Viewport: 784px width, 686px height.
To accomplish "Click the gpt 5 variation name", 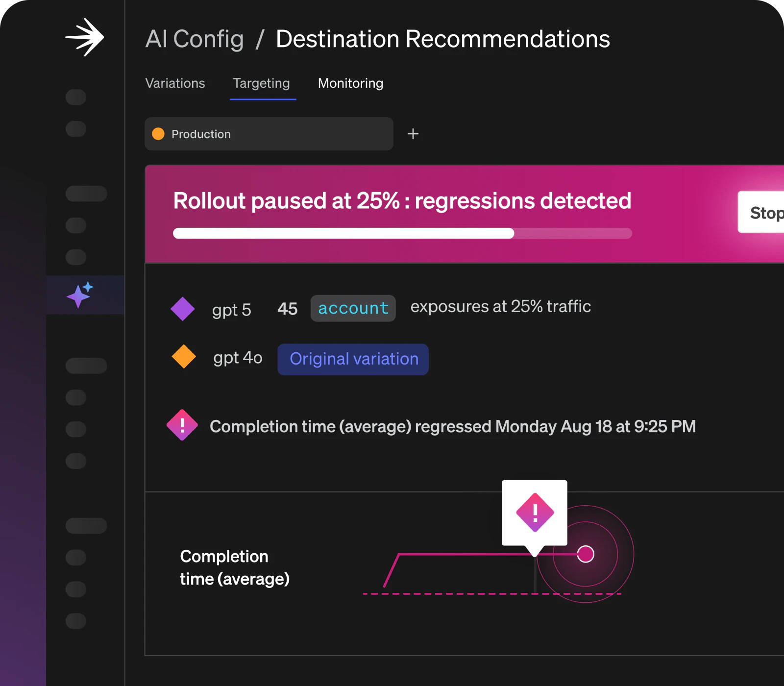I will point(231,310).
